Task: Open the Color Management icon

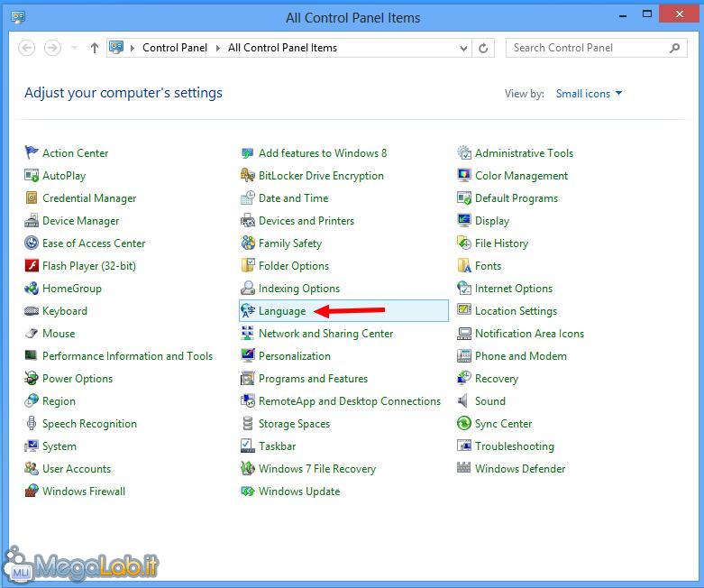Action: [x=464, y=176]
